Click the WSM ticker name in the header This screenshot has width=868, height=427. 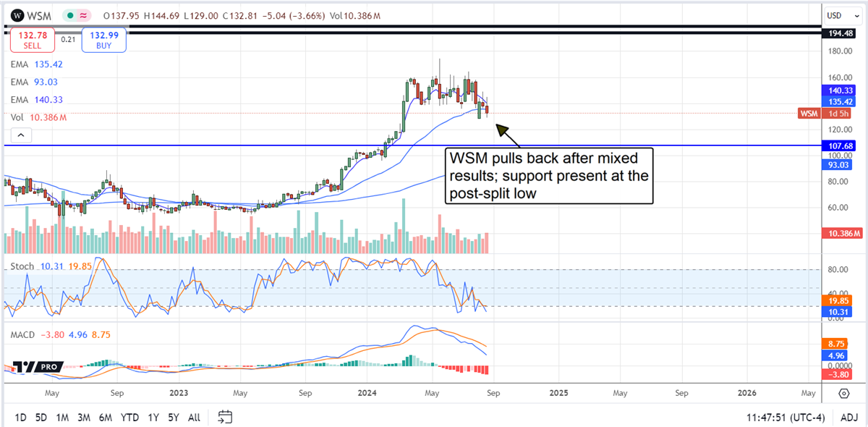(x=39, y=14)
